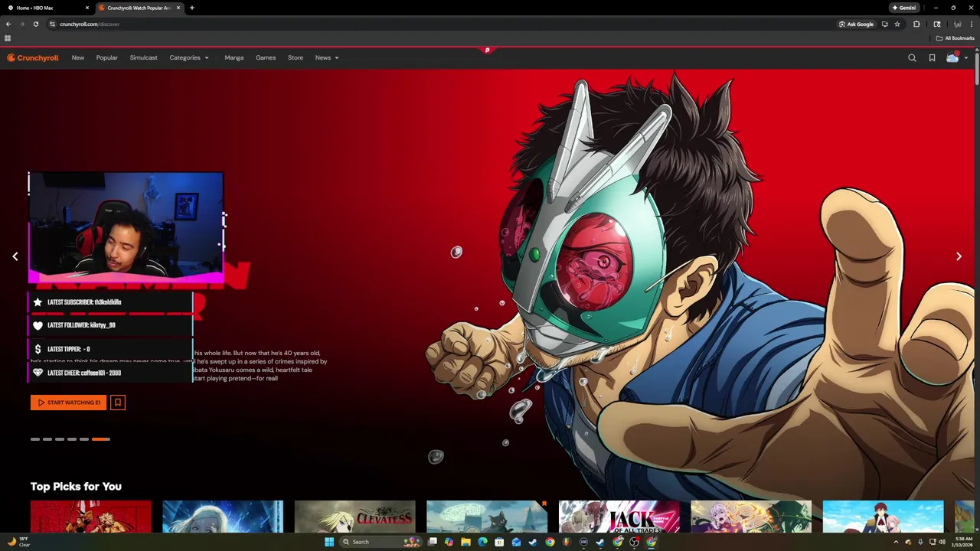The width and height of the screenshot is (980, 551).
Task: Open the Crunchyroll watchlist bookmark icon
Action: 932,57
